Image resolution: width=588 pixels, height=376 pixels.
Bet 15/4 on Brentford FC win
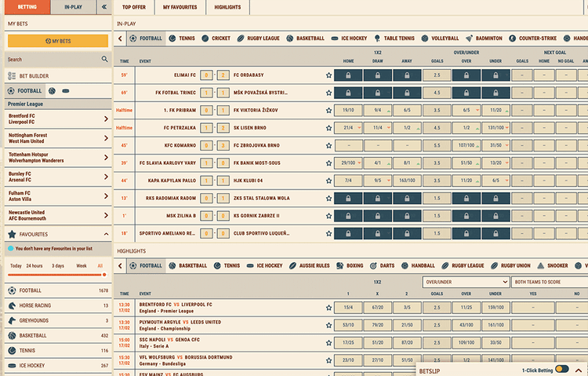click(348, 308)
